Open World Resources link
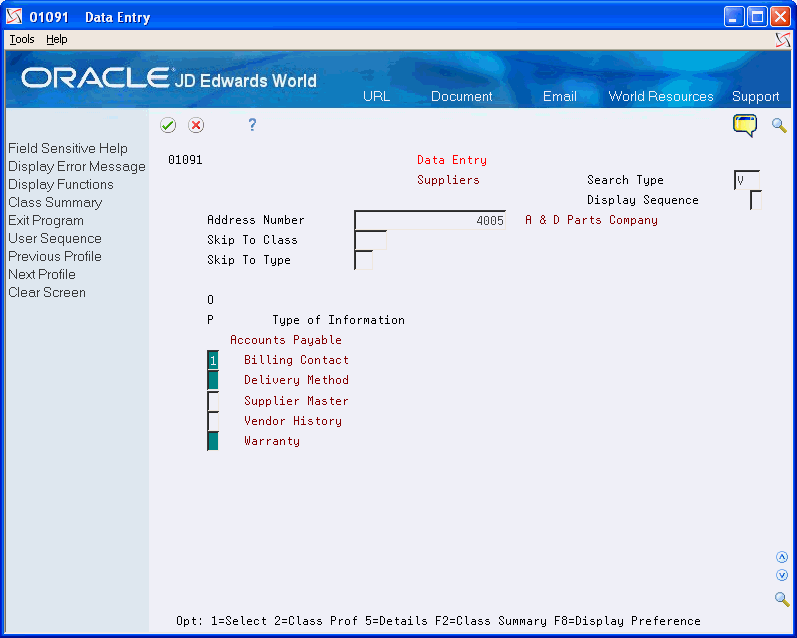This screenshot has height=638, width=797. [661, 96]
